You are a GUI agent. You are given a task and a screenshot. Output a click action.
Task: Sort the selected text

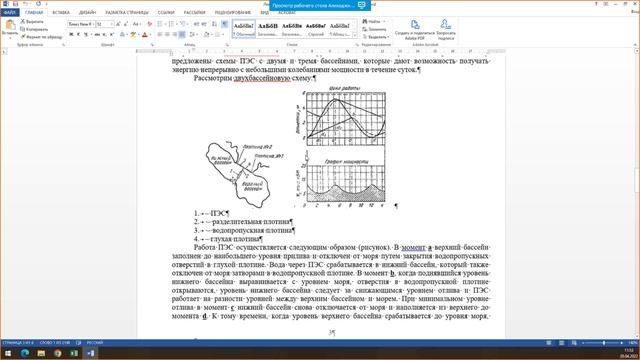point(215,24)
